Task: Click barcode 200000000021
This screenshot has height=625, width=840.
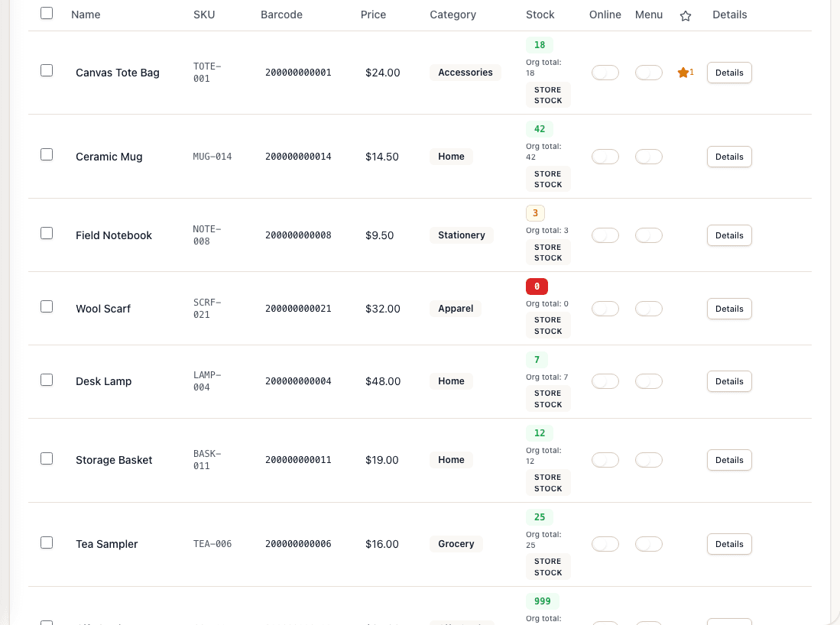Action: [298, 309]
